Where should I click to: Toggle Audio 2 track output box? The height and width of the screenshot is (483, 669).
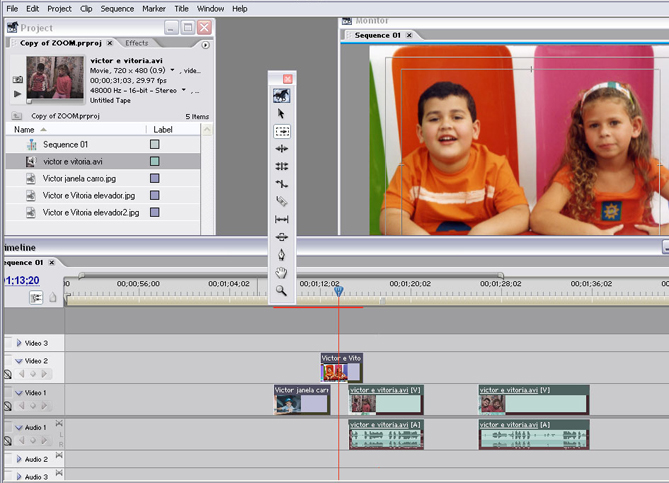8,459
